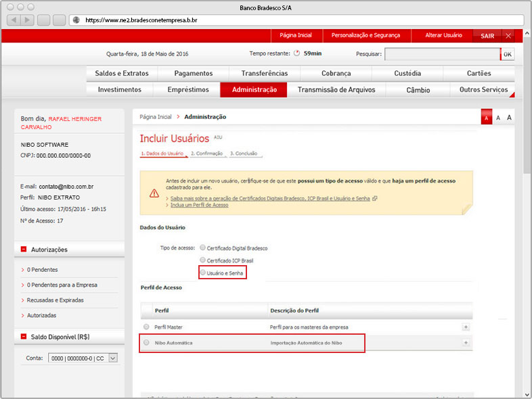Viewport: 532px width, 399px height.
Task: Collapse the Autorizações section minus icon
Action: point(24,250)
